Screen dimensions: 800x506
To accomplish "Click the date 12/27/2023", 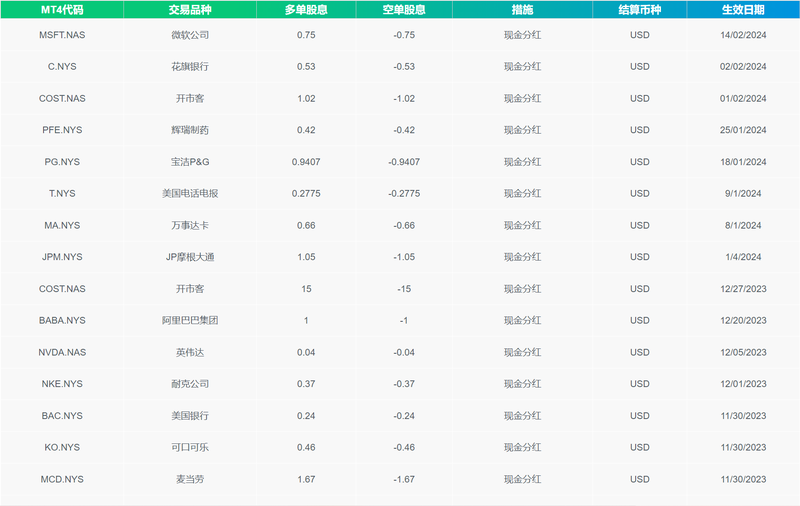I will click(x=743, y=289).
